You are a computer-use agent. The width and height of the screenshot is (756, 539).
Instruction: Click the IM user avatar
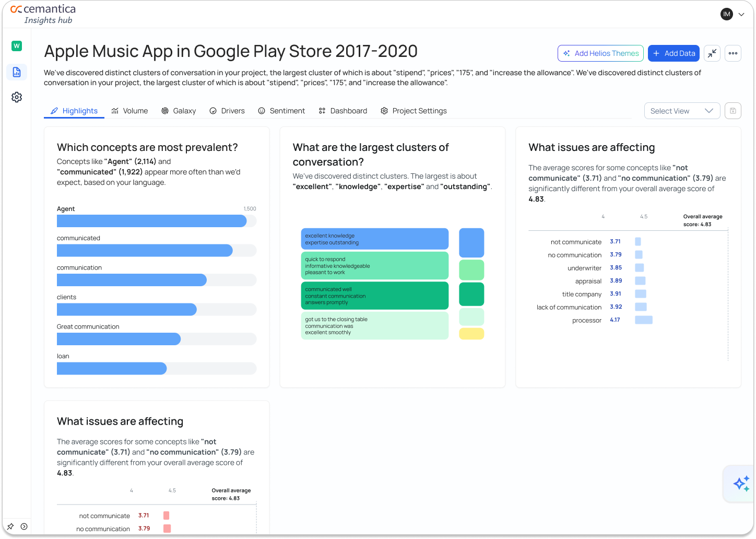(x=727, y=14)
